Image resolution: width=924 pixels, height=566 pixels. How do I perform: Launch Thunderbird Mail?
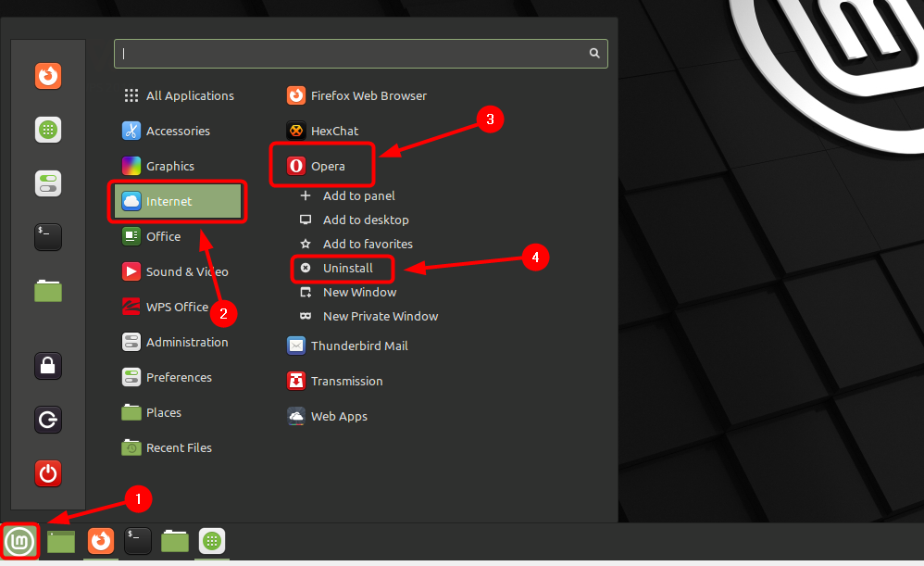(347, 346)
